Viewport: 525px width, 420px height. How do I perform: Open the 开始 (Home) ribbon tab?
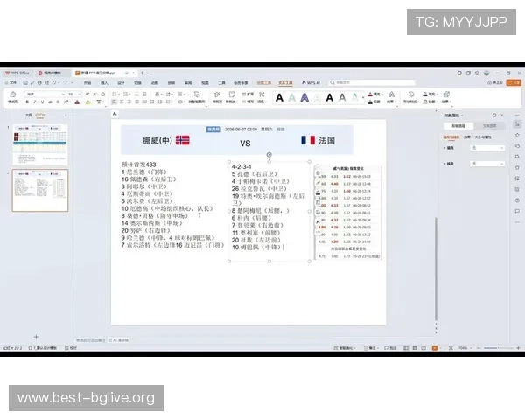point(87,83)
